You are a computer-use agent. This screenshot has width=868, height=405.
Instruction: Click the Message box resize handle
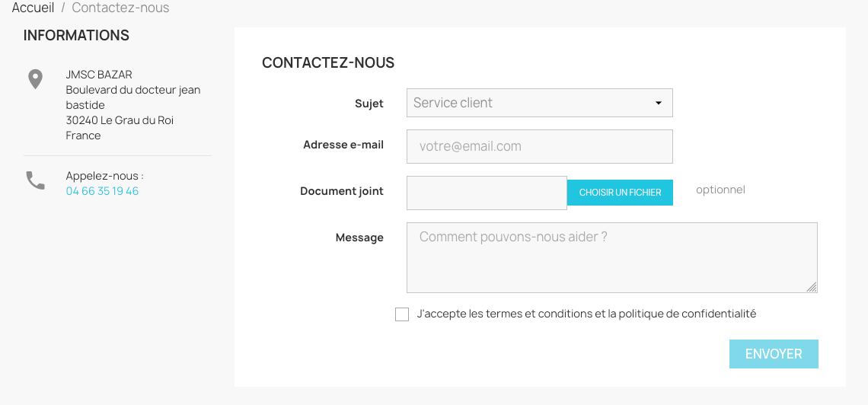coord(812,287)
